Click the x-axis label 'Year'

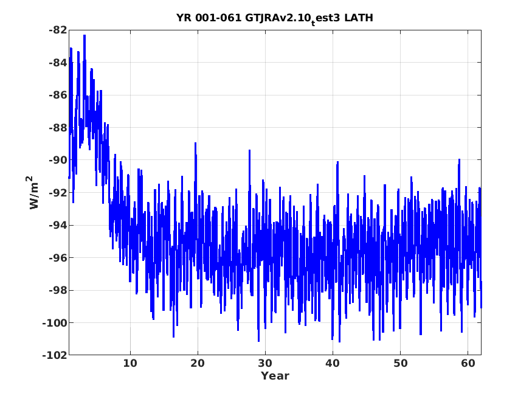coord(275,376)
